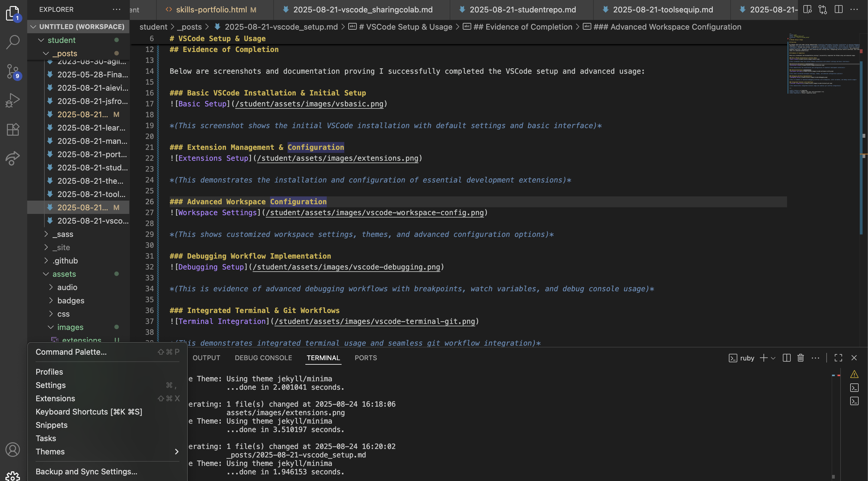This screenshot has height=481, width=868.
Task: Click the Manage gear icon
Action: 13,476
